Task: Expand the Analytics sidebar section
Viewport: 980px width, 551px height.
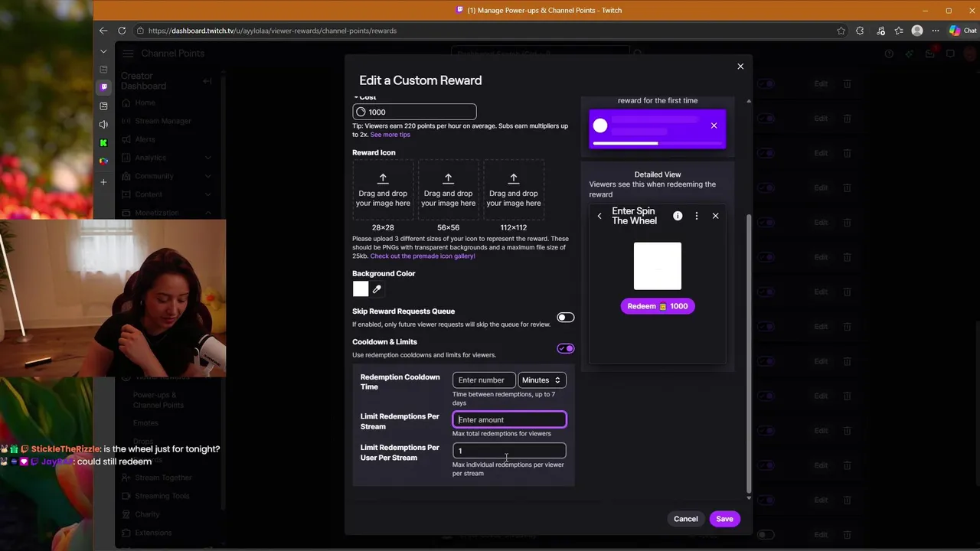Action: pos(207,158)
